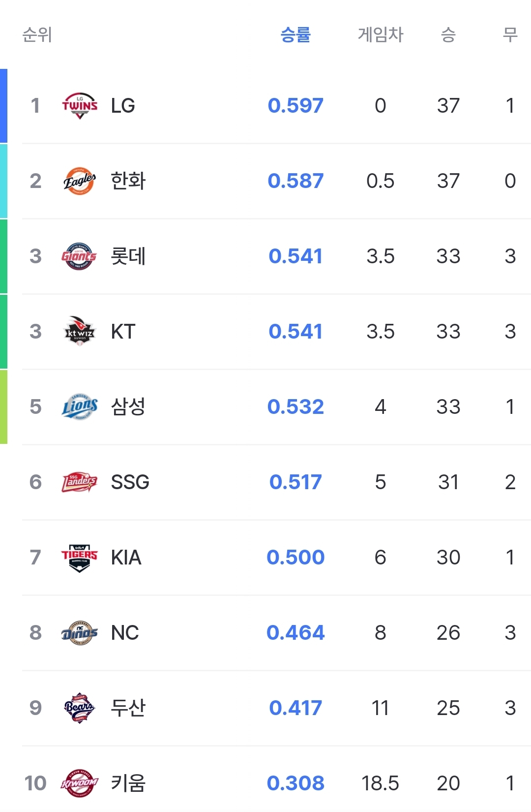The width and height of the screenshot is (531, 812).
Task: Tap the KT Wiz team logo
Action: click(x=80, y=331)
